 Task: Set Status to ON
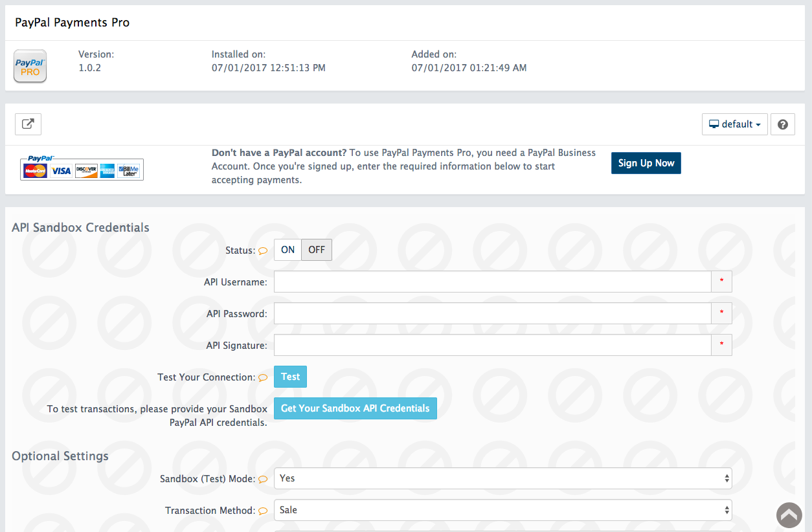coord(287,249)
